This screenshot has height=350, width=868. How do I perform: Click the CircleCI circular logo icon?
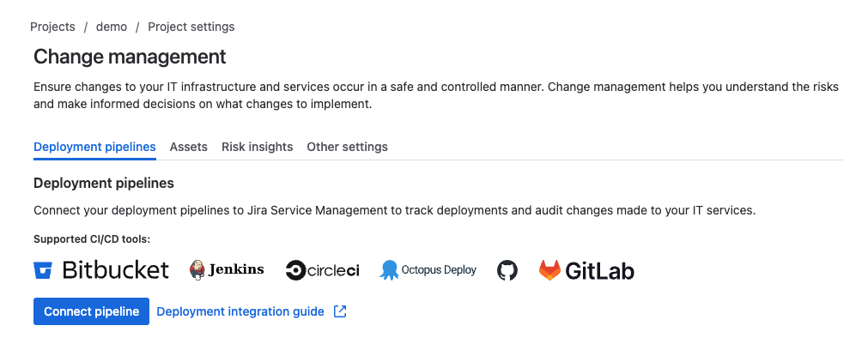(295, 270)
